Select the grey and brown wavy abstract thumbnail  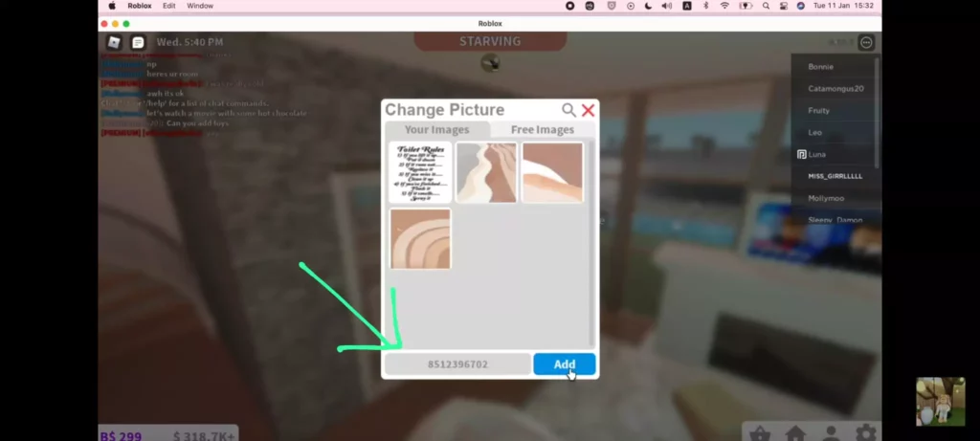click(x=486, y=172)
